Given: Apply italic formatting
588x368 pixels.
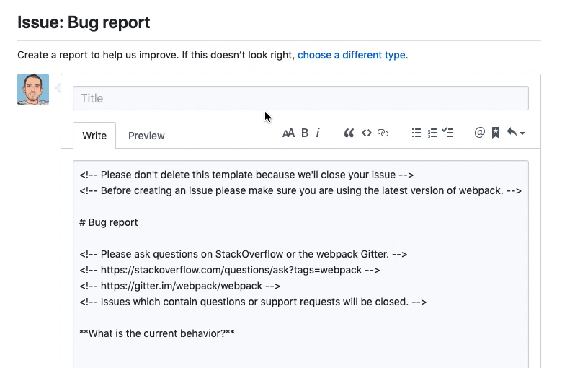Looking at the screenshot, I should 318,133.
